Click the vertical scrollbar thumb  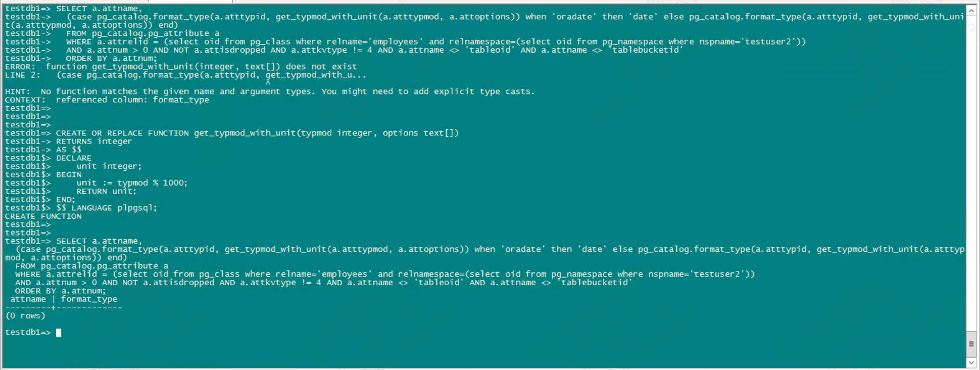coord(971,343)
